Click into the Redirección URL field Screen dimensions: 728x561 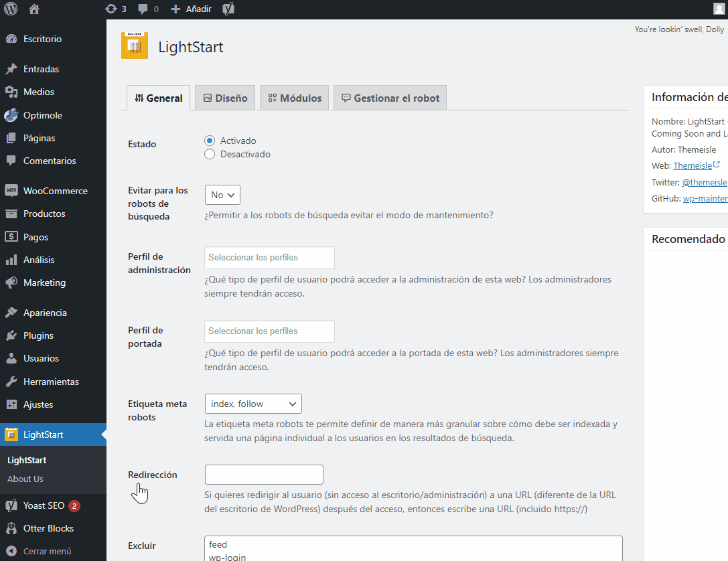(x=264, y=475)
